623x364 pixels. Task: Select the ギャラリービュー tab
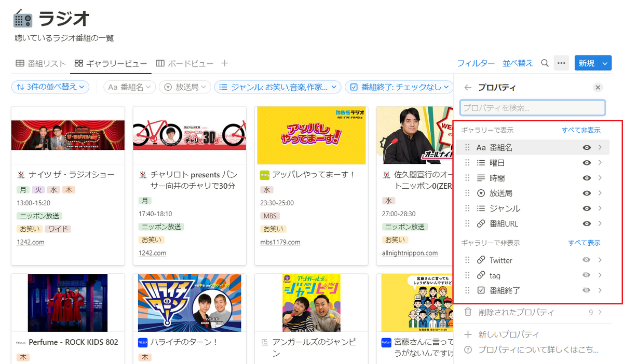pyautogui.click(x=111, y=63)
